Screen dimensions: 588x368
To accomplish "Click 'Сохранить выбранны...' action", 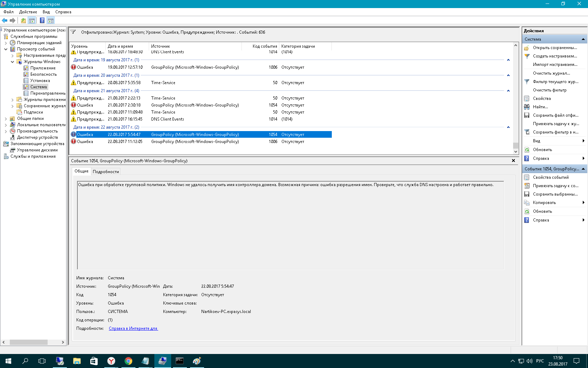I will (555, 194).
